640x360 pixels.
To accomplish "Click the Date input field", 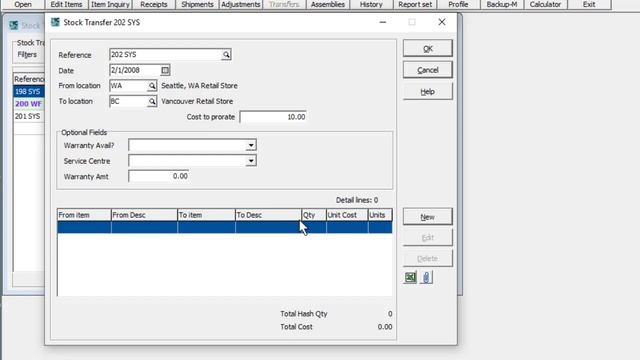I will click(135, 70).
